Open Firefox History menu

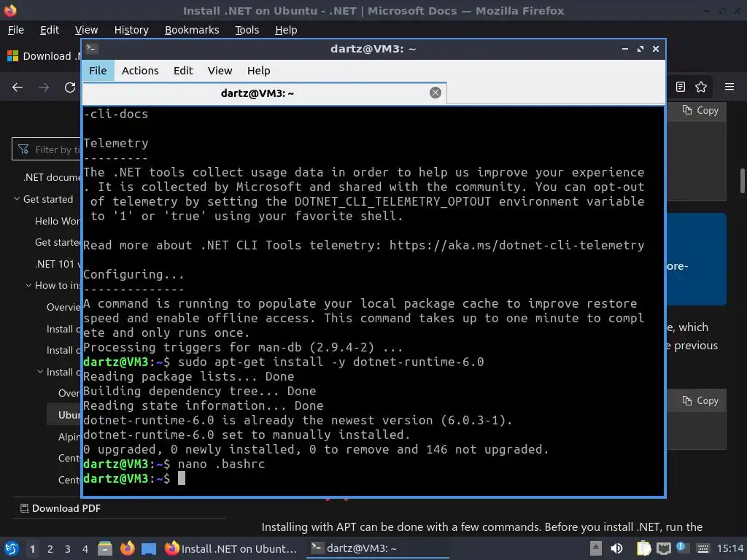(x=131, y=30)
